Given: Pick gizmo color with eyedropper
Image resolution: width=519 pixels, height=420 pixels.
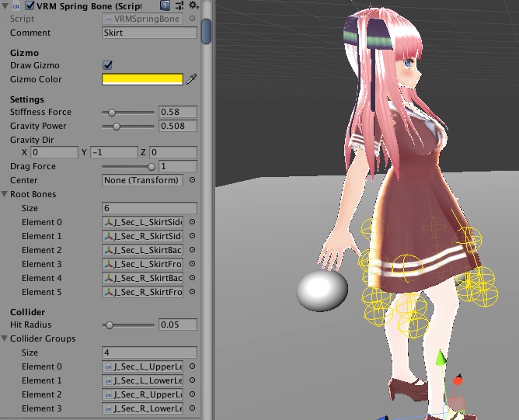Looking at the screenshot, I should tap(191, 79).
